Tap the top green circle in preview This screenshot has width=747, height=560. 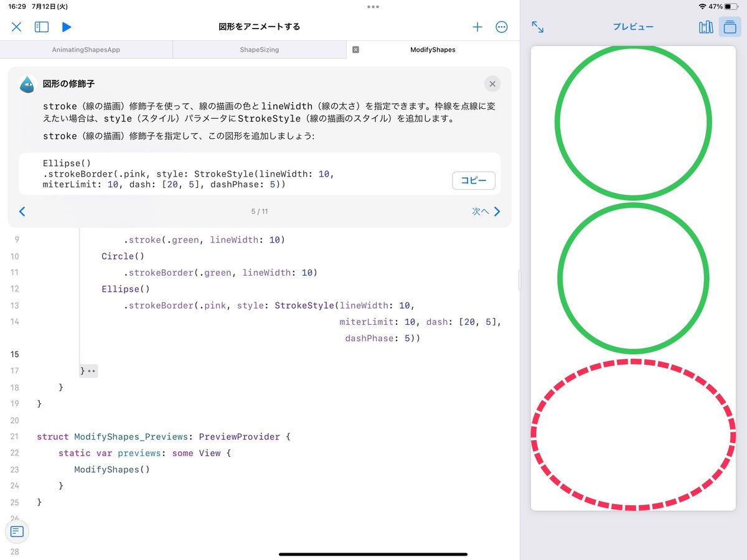(x=633, y=122)
